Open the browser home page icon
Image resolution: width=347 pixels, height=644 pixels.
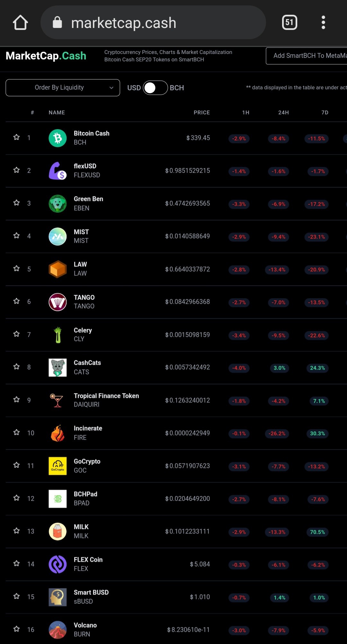click(x=20, y=22)
